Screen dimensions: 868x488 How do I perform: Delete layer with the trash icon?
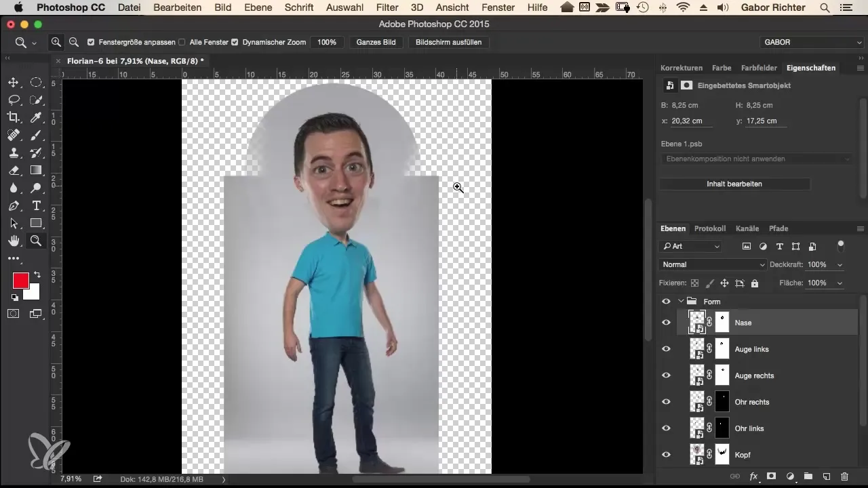[844, 477]
